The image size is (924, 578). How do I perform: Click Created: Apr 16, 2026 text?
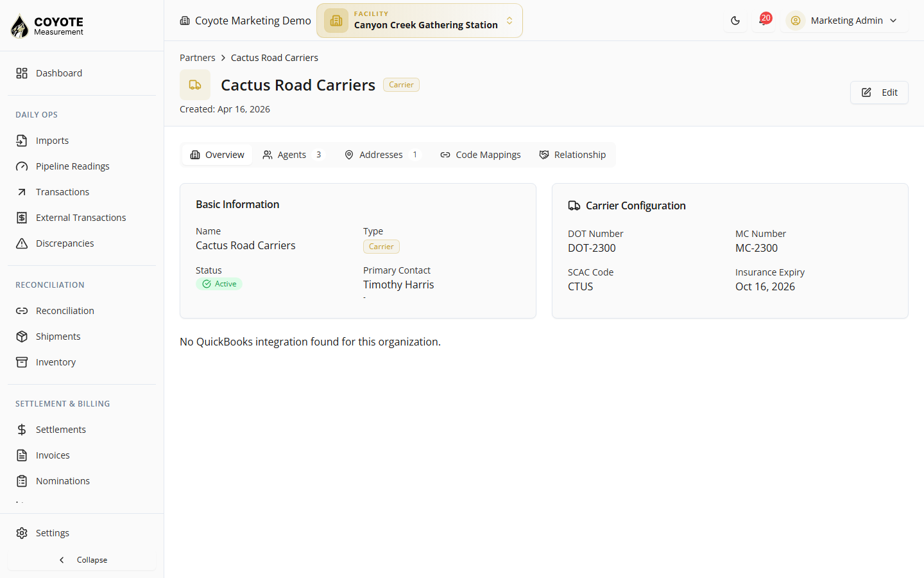tap(225, 109)
